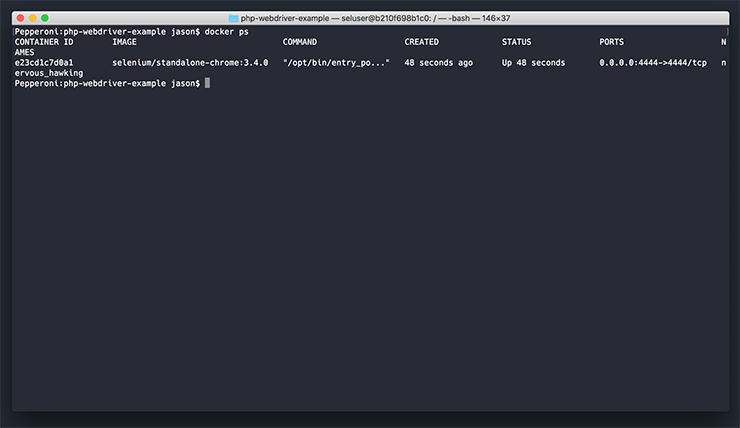740x428 pixels.
Task: Click the container name ervous_hawking
Action: click(x=49, y=73)
